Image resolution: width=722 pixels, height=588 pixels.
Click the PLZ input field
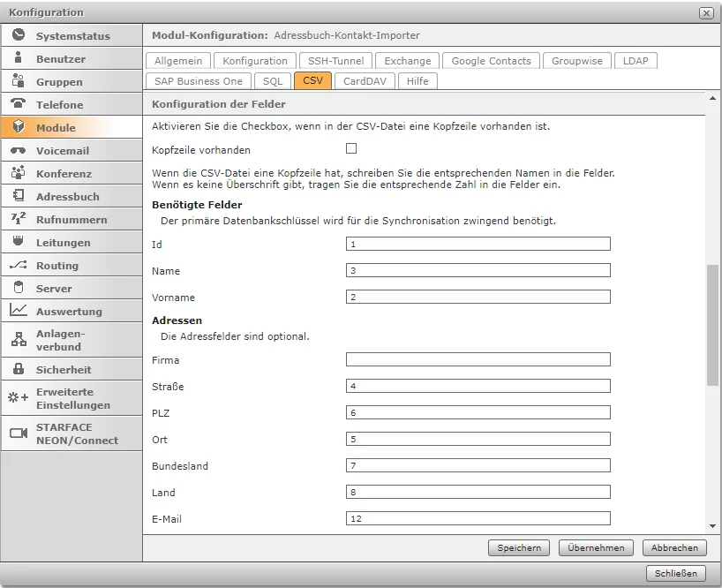[478, 412]
